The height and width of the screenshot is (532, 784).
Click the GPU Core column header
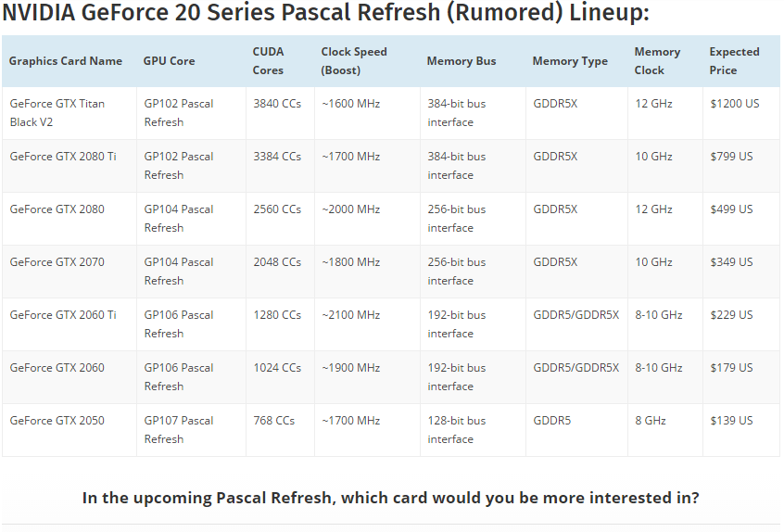pyautogui.click(x=169, y=61)
